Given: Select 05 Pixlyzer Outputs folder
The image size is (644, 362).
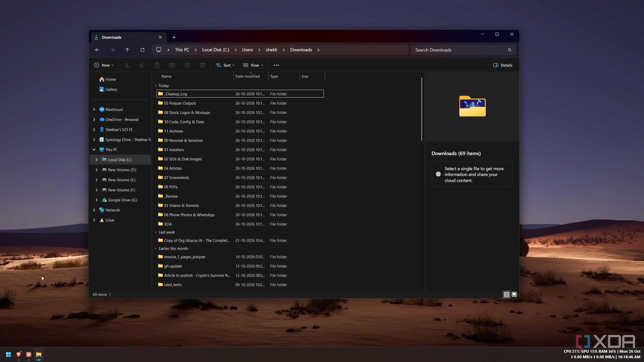Looking at the screenshot, I should tap(240, 103).
